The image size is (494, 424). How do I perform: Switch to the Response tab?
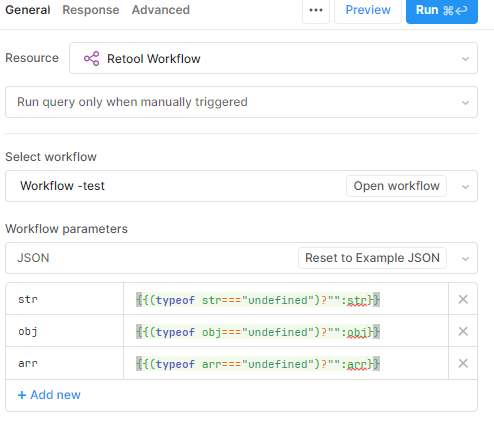[91, 10]
